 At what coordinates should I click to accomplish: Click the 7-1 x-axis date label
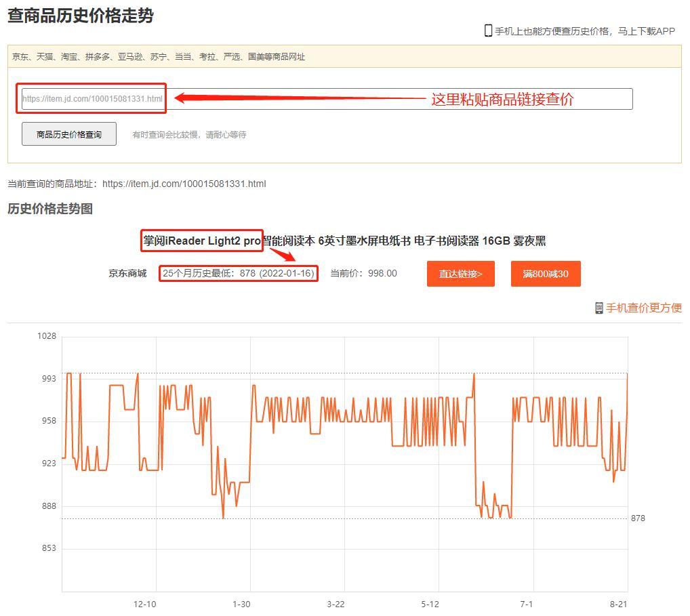[526, 604]
